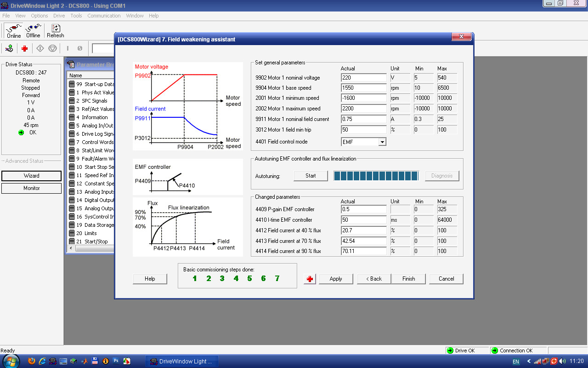The image size is (588, 368).
Task: Open the 99 Start-up Data parameter group
Action: click(x=91, y=84)
